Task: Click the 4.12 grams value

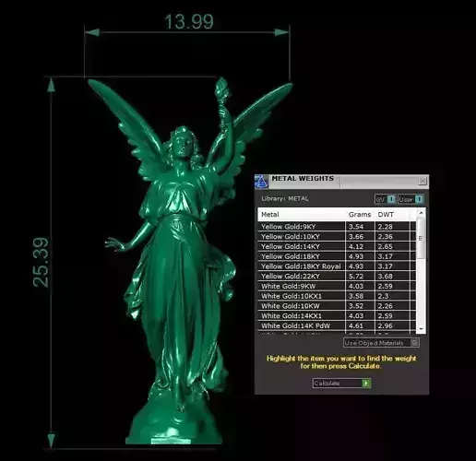Action: pyautogui.click(x=356, y=246)
